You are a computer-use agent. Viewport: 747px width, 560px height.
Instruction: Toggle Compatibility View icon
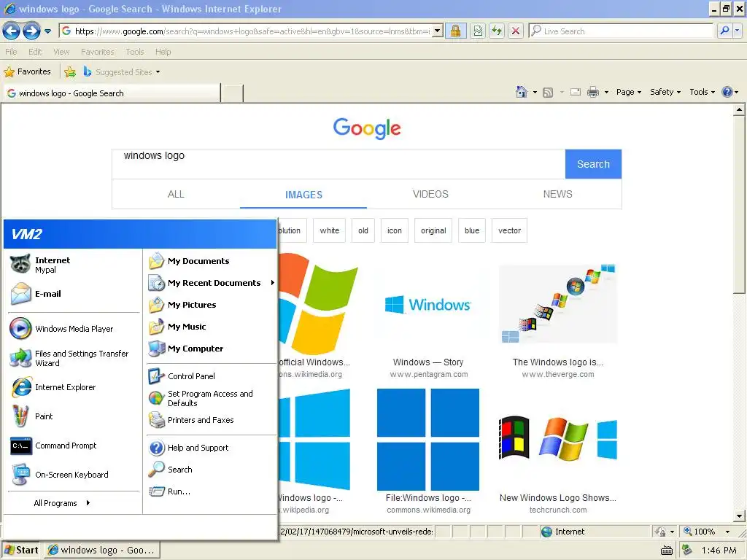click(x=477, y=31)
